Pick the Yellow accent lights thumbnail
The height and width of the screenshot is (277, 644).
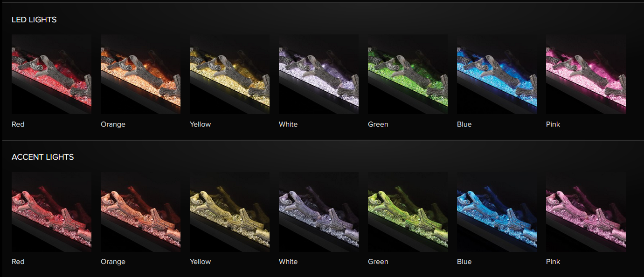229,212
